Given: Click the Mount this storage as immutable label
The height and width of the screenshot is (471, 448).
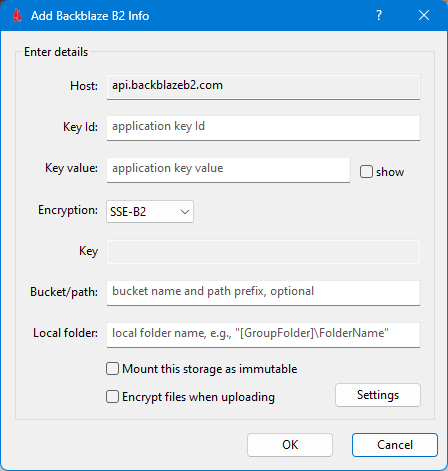Looking at the screenshot, I should coord(210,369).
